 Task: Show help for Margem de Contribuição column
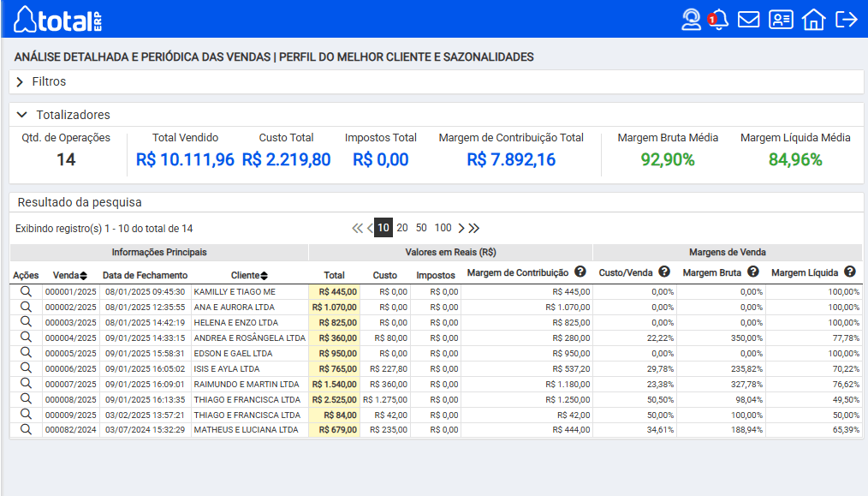[580, 272]
